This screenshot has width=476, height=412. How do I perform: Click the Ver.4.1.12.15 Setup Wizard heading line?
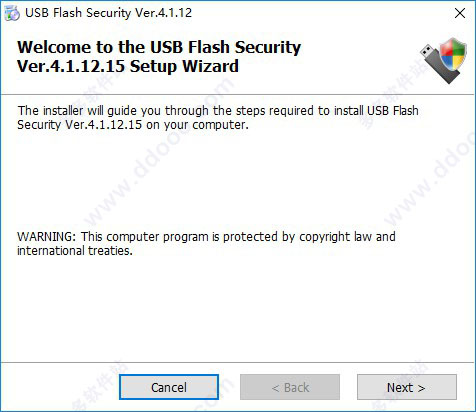tap(128, 66)
